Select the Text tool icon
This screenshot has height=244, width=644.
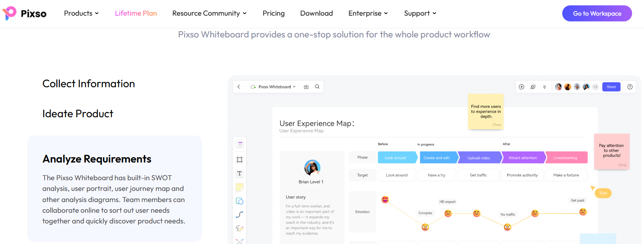point(240,173)
